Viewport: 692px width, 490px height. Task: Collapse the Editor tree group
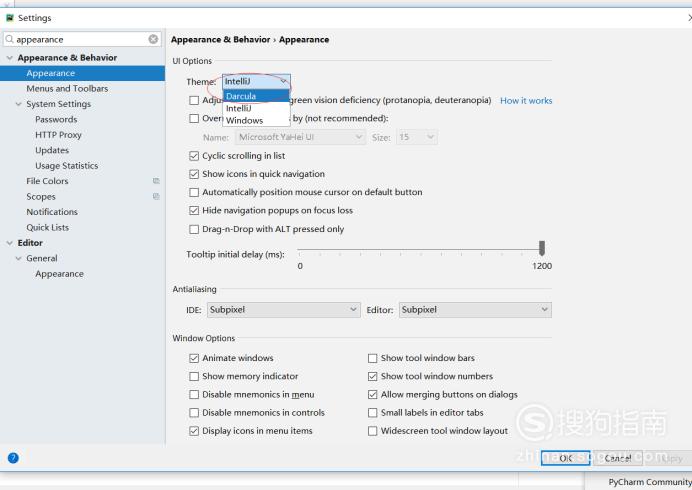[x=9, y=243]
